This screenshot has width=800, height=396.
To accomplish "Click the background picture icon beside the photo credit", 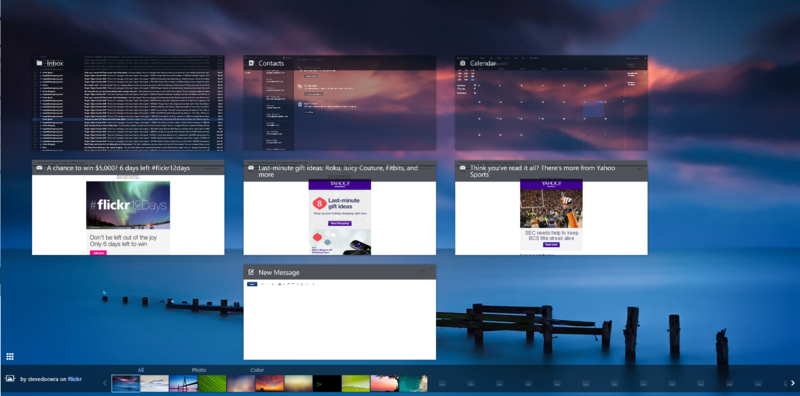I will [9, 379].
